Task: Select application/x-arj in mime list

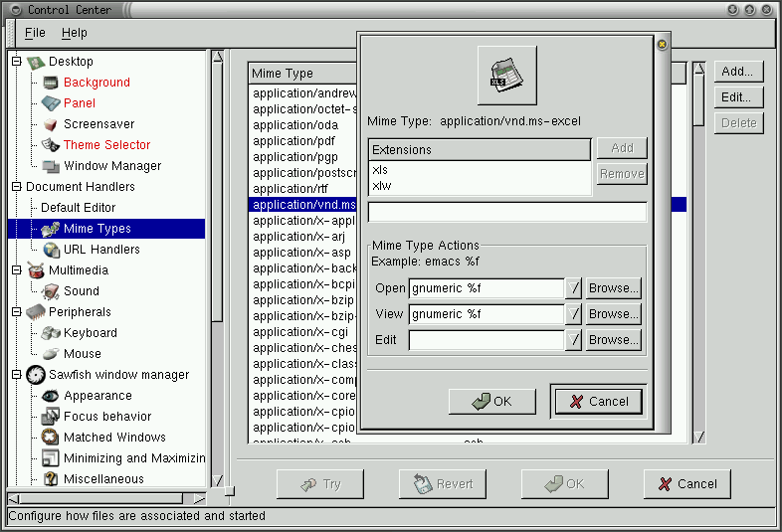Action: pos(302,237)
